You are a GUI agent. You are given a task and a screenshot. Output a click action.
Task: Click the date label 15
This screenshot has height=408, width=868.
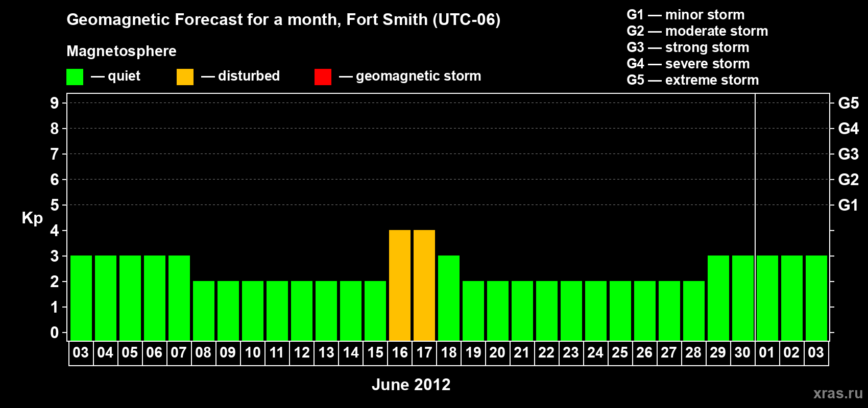click(375, 352)
